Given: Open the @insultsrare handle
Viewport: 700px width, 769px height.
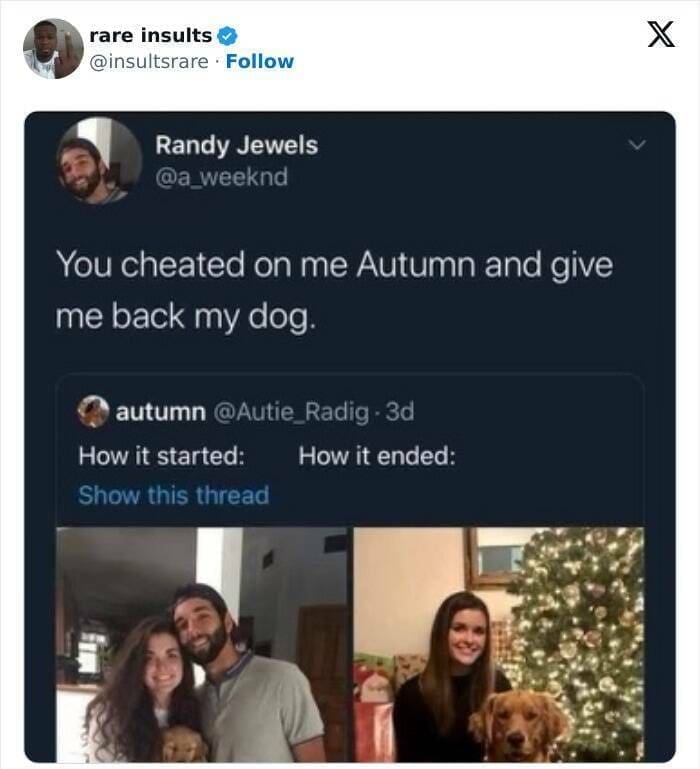Looking at the screenshot, I should point(150,61).
